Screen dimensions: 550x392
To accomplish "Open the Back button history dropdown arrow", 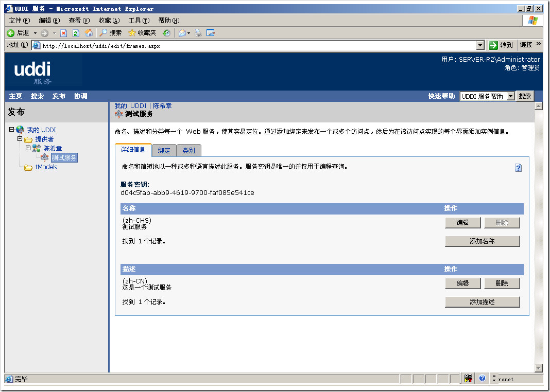I will (35, 33).
